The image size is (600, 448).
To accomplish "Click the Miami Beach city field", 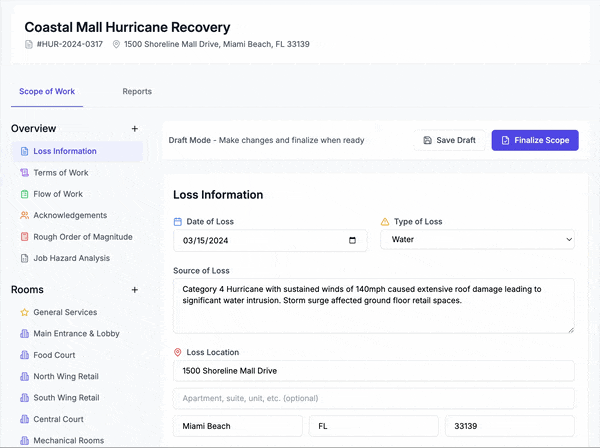I will tap(237, 426).
